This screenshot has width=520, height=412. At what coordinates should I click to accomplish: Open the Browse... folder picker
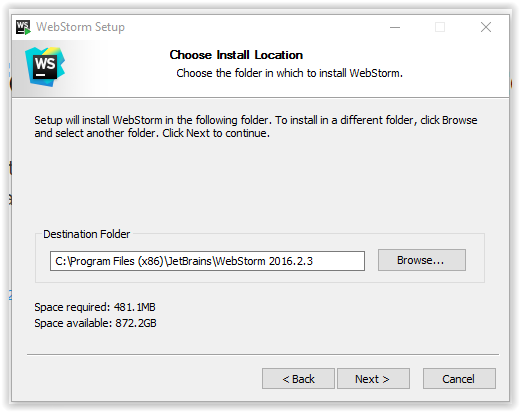pos(422,260)
